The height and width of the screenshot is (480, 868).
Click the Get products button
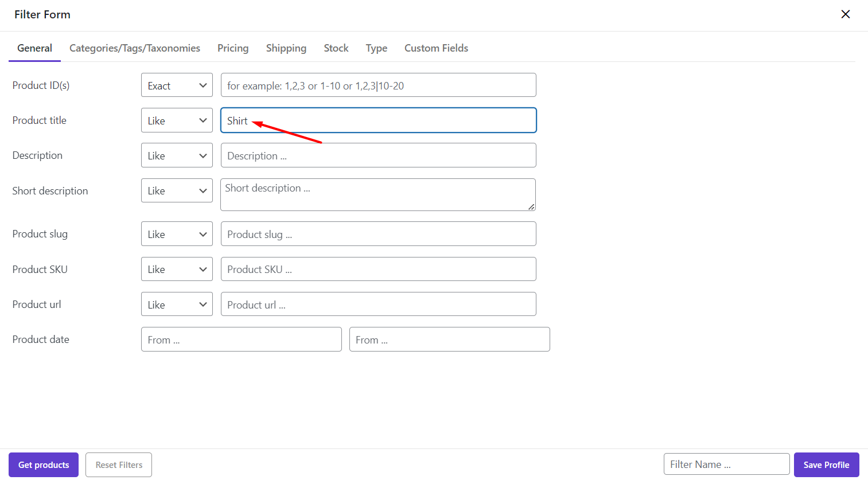pyautogui.click(x=44, y=465)
